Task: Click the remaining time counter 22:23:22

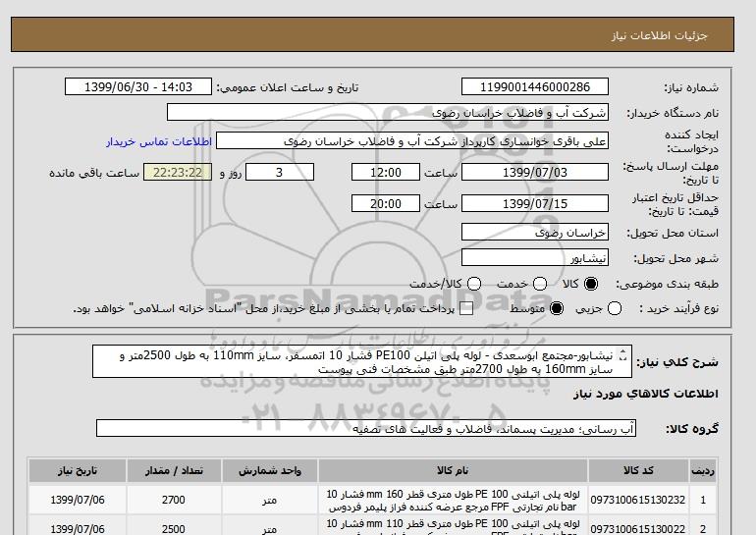Action: (178, 172)
